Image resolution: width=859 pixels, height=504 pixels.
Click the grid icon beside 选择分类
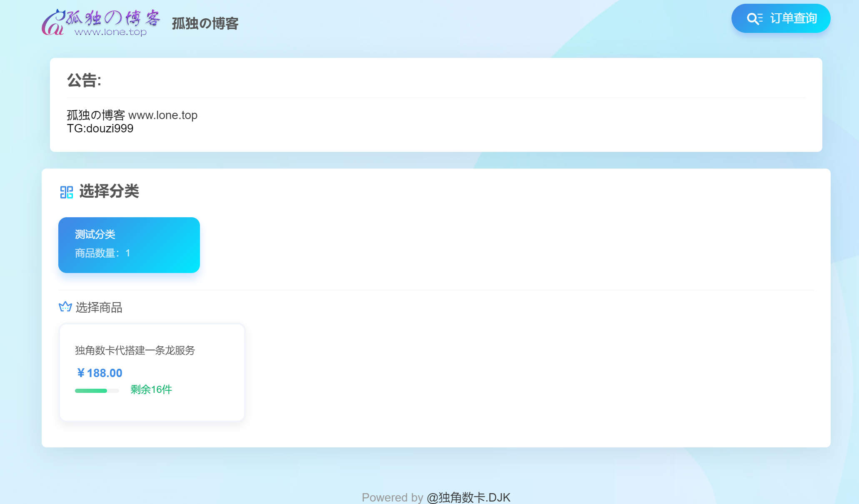click(66, 192)
